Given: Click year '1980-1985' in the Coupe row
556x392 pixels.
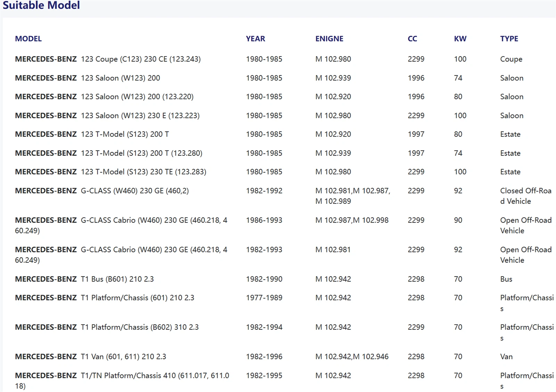Looking at the screenshot, I should [264, 59].
